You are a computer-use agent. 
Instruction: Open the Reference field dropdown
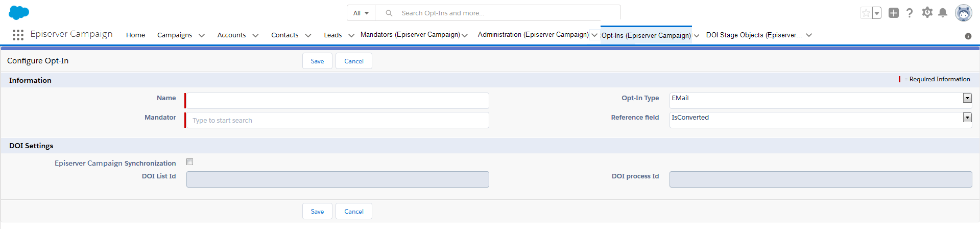(967, 118)
